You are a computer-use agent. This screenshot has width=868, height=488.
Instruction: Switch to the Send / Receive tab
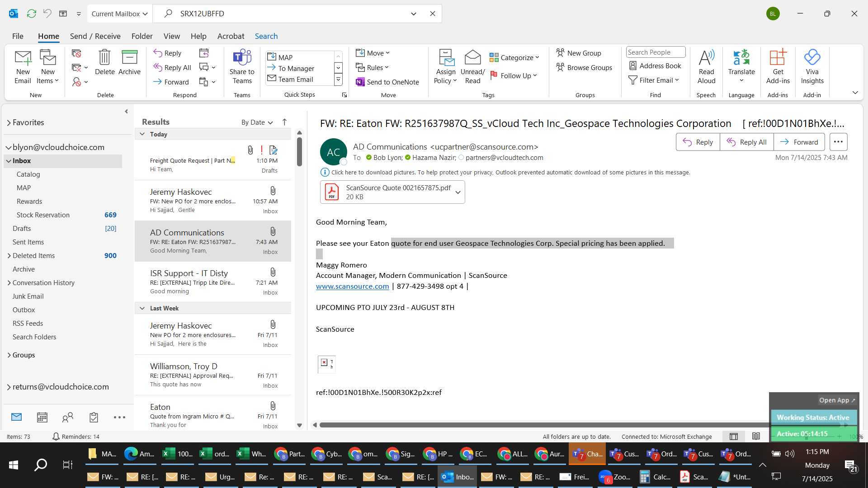click(95, 36)
